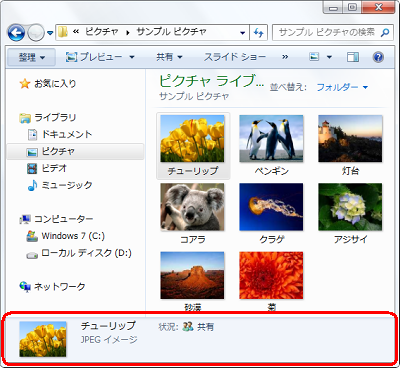Click the チューリップ name in details pane
This screenshot has width=400, height=368.
[108, 326]
